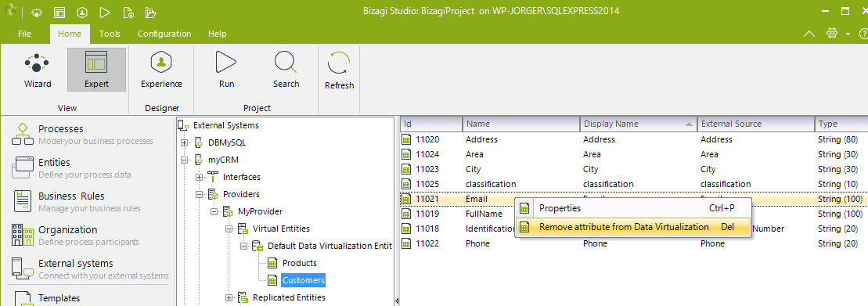Image resolution: width=868 pixels, height=306 pixels.
Task: Collapse the Providers tree node
Action: point(200,194)
